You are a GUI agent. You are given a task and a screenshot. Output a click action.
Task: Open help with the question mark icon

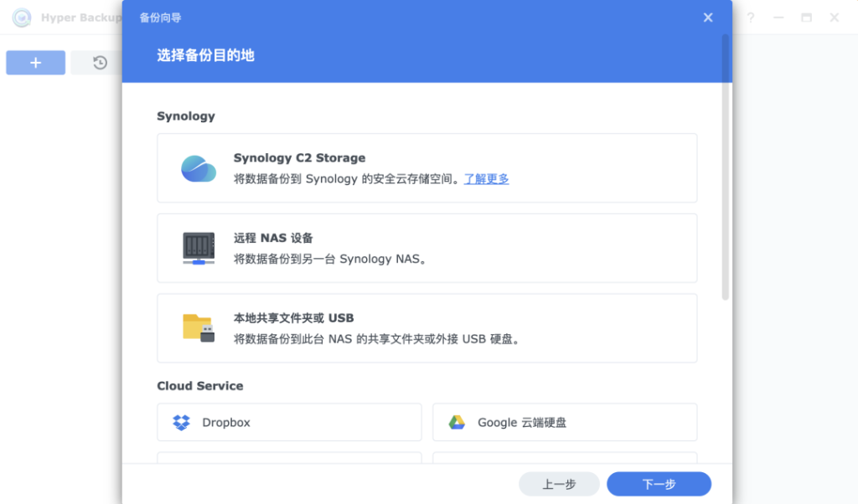click(751, 18)
